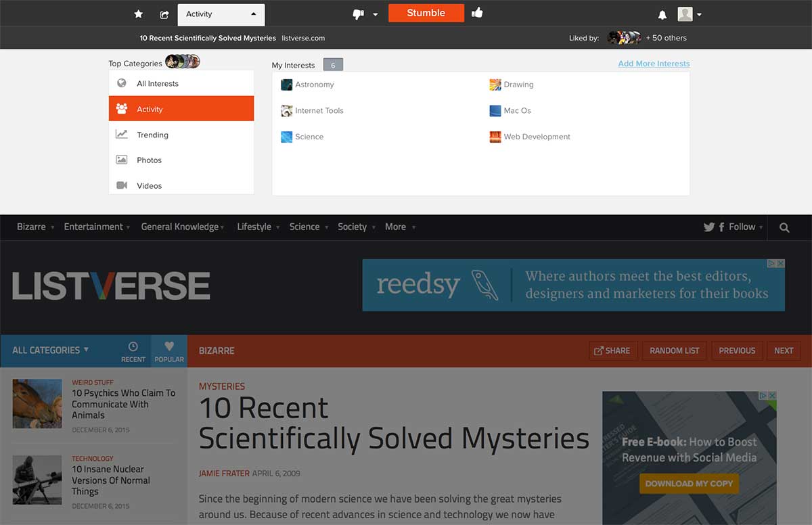Click the NEXT button
The height and width of the screenshot is (525, 812).
[784, 350]
